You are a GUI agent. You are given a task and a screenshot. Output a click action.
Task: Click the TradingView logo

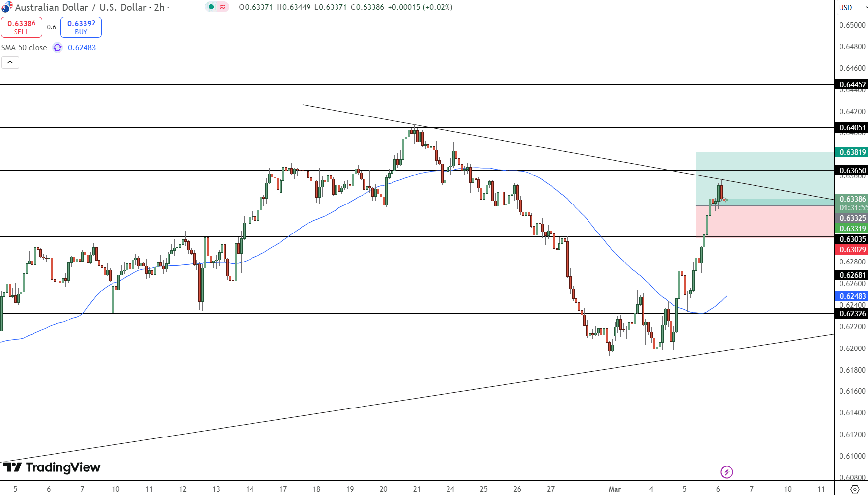tap(52, 467)
